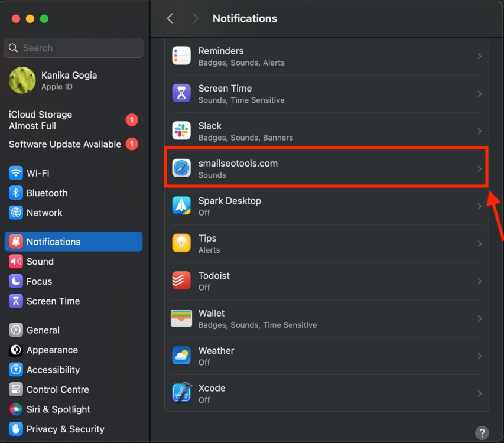Select the Todoist app icon
The width and height of the screenshot is (504, 443).
pos(181,281)
